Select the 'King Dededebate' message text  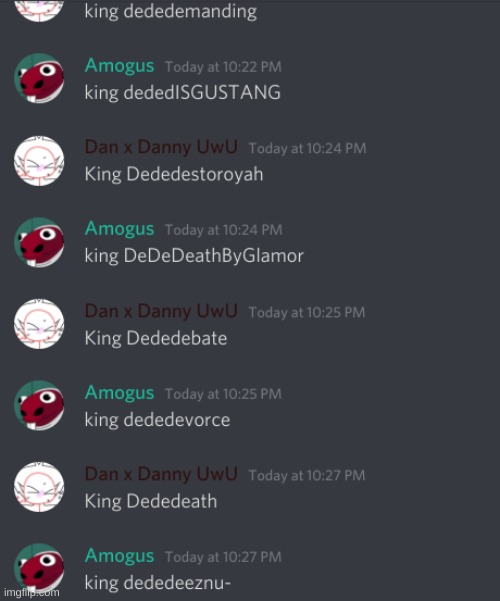(x=156, y=338)
